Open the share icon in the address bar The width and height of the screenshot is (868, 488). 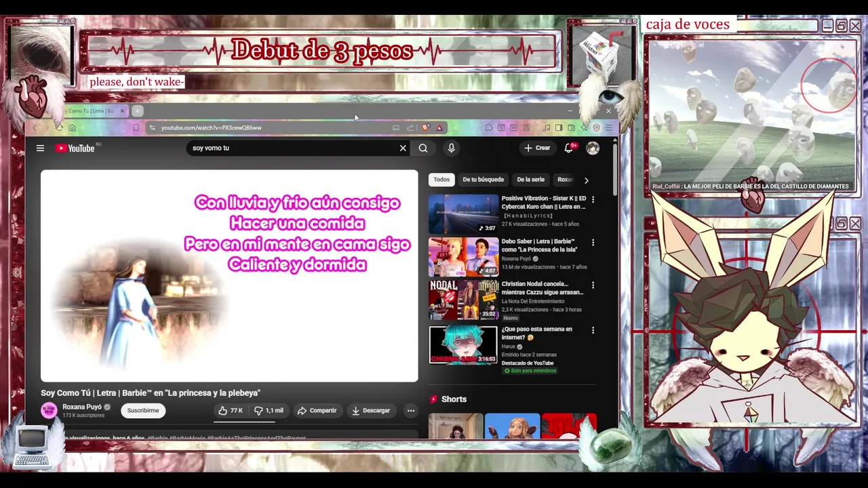pyautogui.click(x=410, y=127)
